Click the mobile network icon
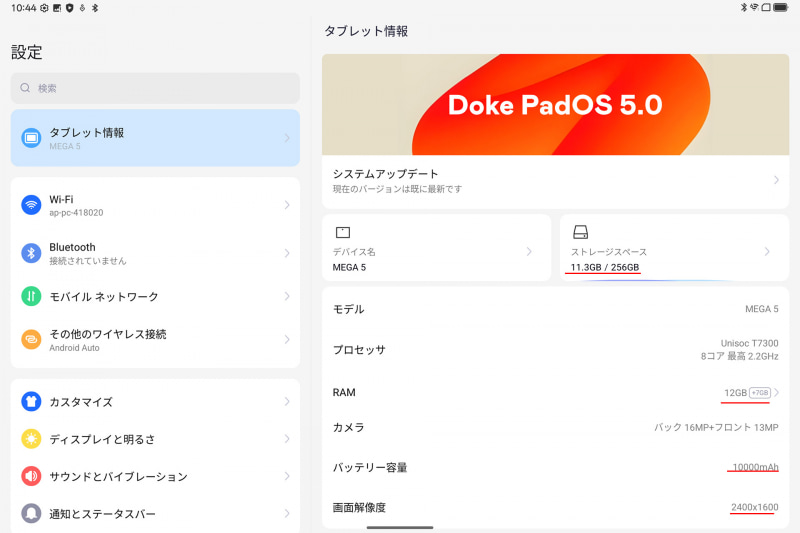The image size is (800, 533). click(31, 296)
